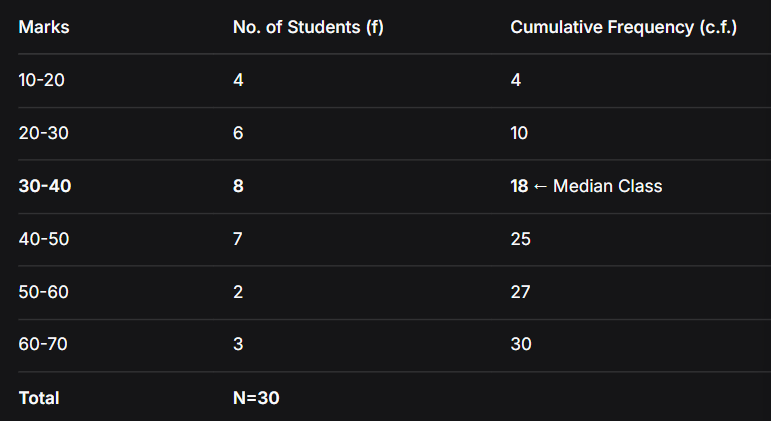Select the 10-20 marks cell
Viewport: 771px width, 421px height.
click(41, 80)
